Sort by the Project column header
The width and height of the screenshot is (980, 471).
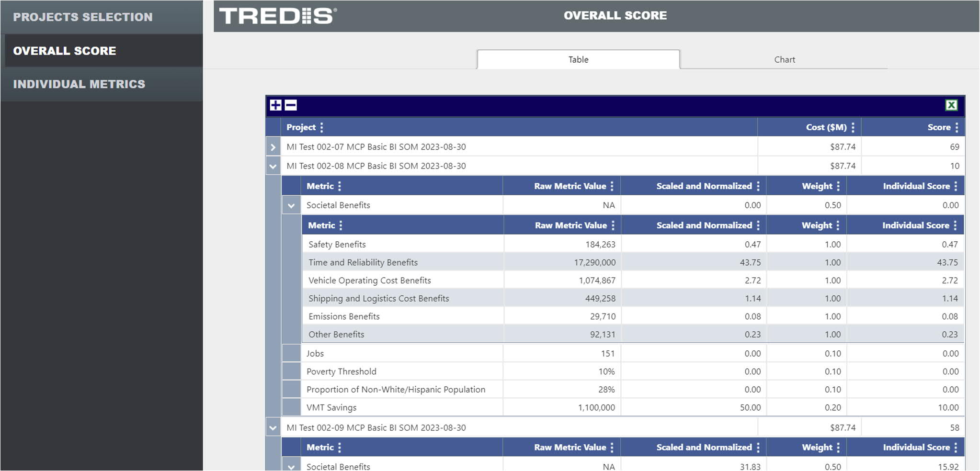[x=301, y=127]
